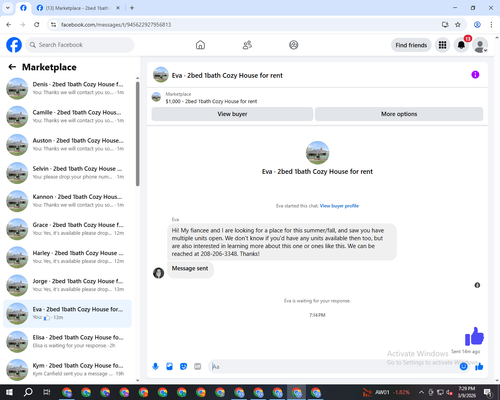Click the Eva listing title header
This screenshot has height=400, width=500.
coord(227,76)
